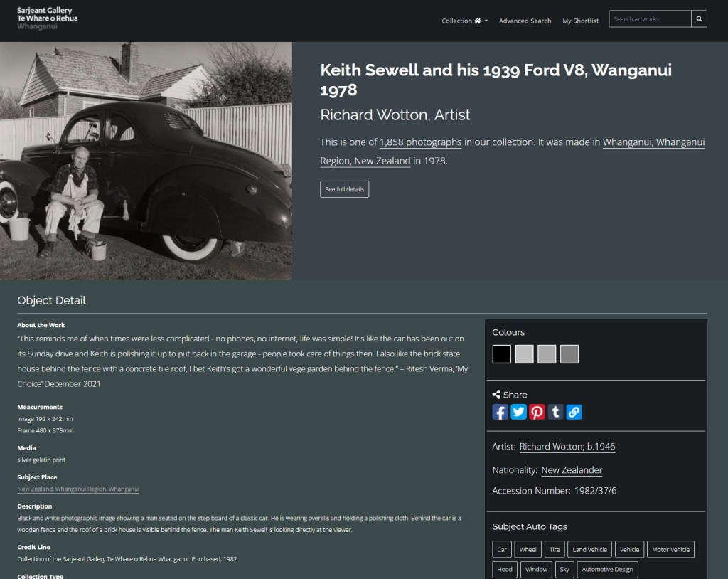Copy link with the chain icon
Viewport: 728px width, 579px height.
click(x=574, y=412)
